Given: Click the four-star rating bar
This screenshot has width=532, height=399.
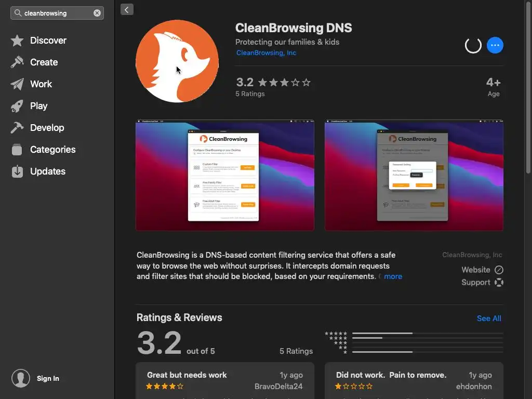Looking at the screenshot, I should [x=428, y=338].
